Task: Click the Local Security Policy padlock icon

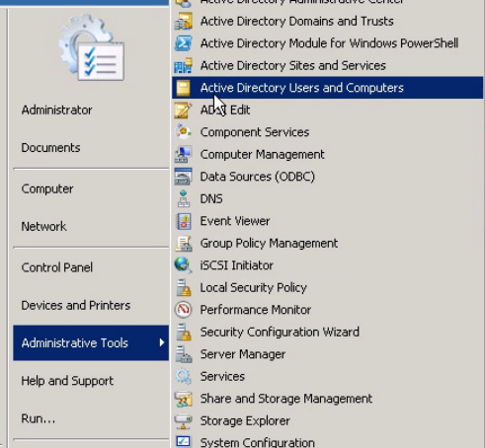Action: coord(184,288)
